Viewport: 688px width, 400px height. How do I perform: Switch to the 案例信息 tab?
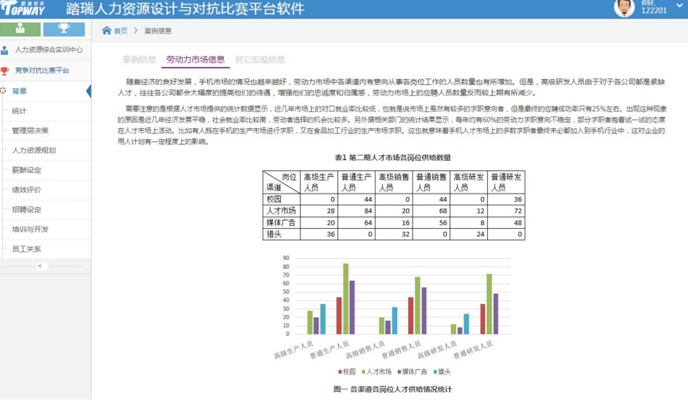click(139, 60)
